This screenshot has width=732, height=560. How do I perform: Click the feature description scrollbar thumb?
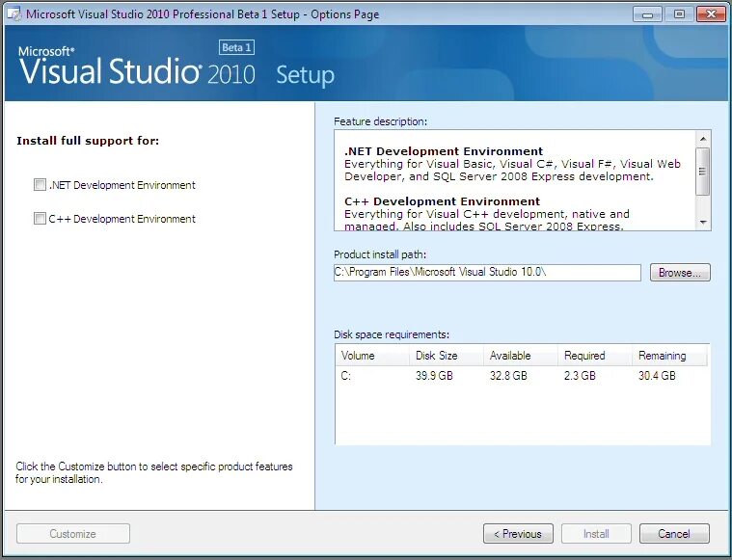[x=702, y=172]
